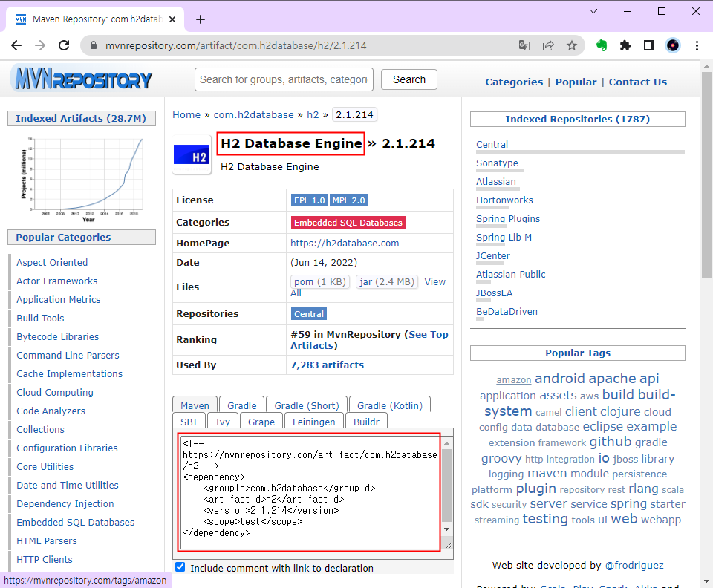View site information lock icon
This screenshot has height=588, width=713.
click(x=94, y=45)
